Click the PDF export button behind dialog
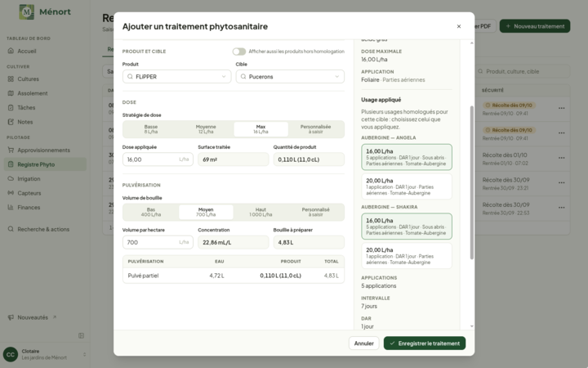588x368 pixels. tap(486, 26)
